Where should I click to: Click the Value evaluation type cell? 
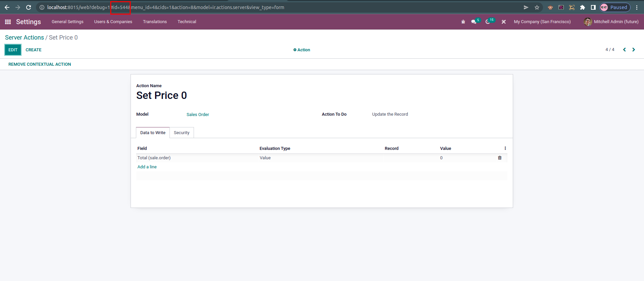(x=265, y=158)
